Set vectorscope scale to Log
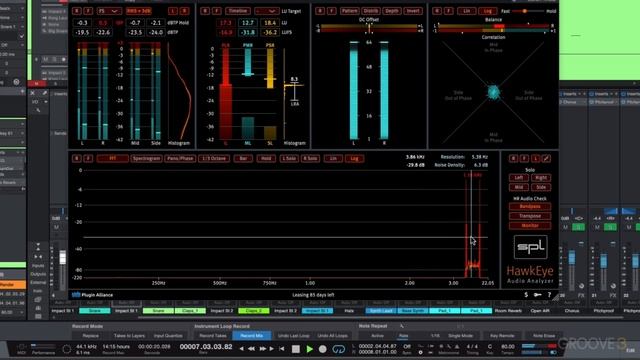Image resolution: width=640 pixels, height=360 pixels. click(x=487, y=11)
